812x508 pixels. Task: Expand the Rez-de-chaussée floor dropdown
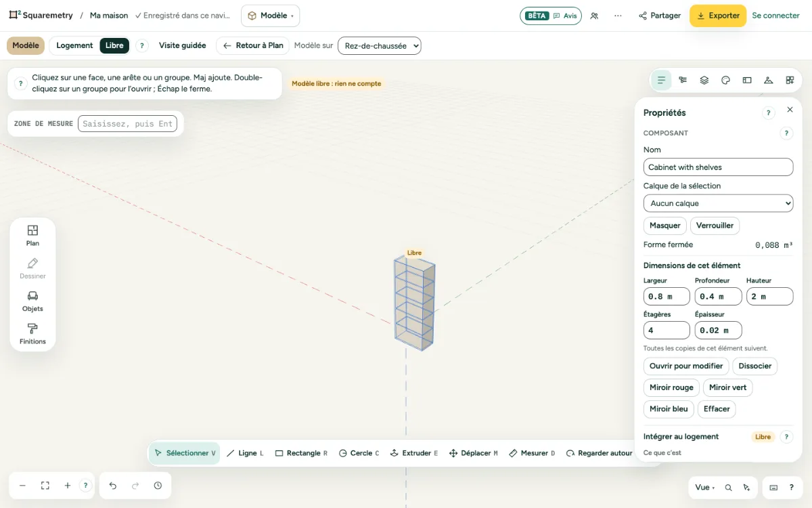click(x=380, y=45)
